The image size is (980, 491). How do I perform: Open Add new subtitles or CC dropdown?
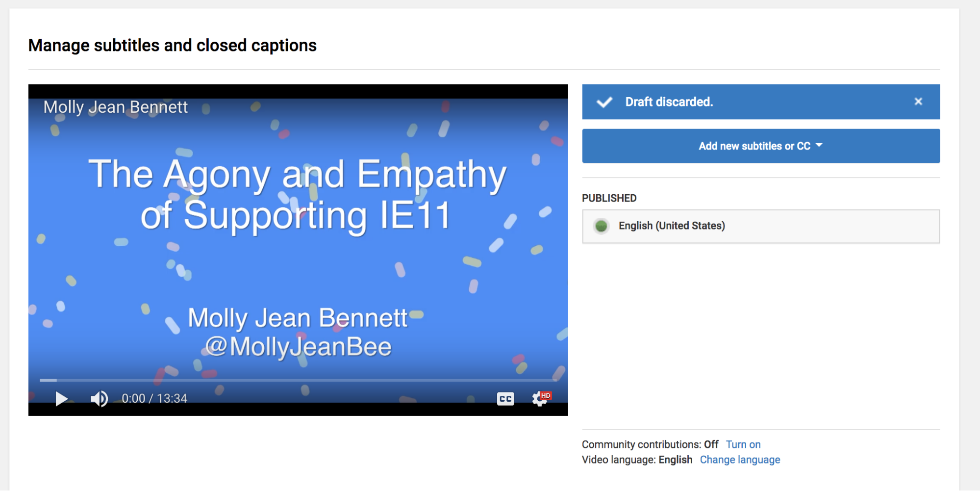761,146
